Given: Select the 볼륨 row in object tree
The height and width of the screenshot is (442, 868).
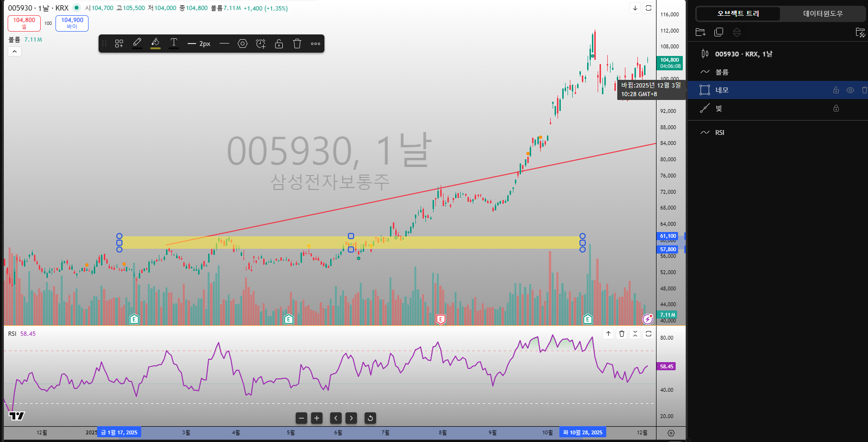Looking at the screenshot, I should tap(778, 72).
